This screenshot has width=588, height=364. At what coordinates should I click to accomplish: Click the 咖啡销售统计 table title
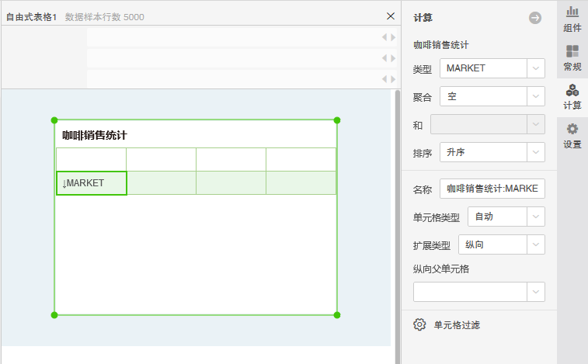tap(95, 135)
